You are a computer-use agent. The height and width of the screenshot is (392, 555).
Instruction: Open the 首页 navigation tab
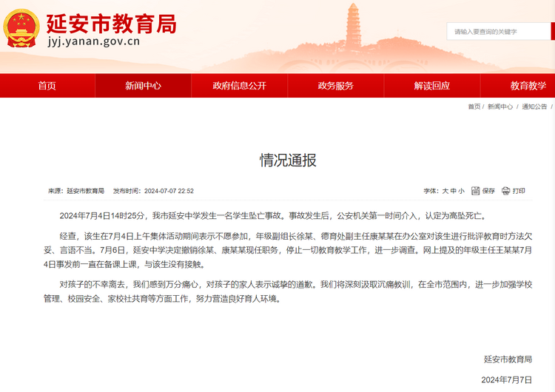(47, 86)
